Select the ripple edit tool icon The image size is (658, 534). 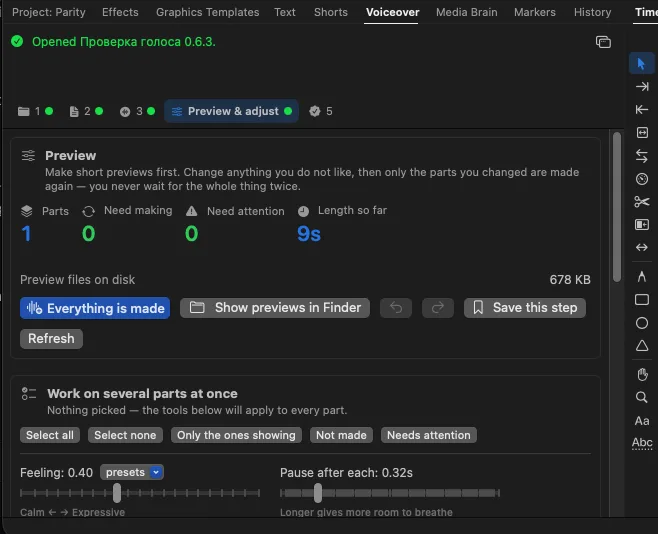pos(642,133)
